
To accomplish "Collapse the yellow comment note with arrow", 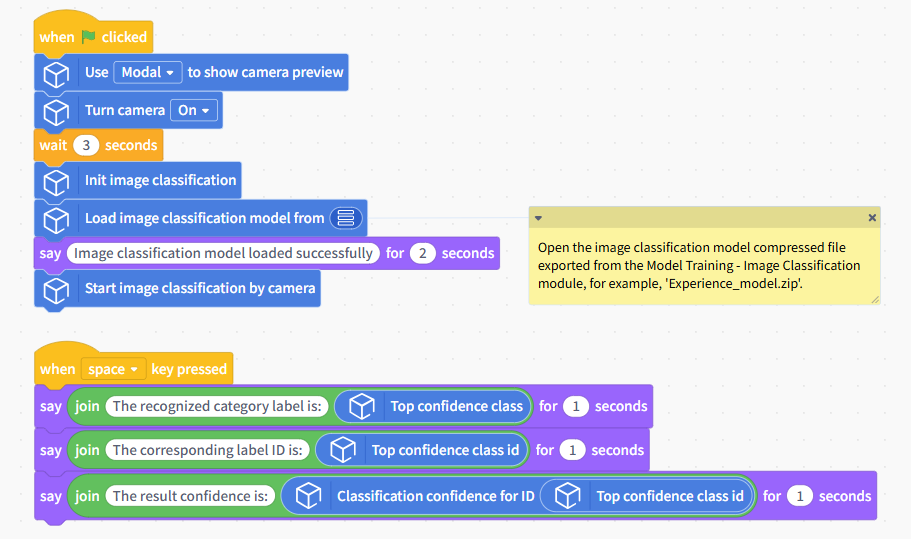I will [x=538, y=218].
